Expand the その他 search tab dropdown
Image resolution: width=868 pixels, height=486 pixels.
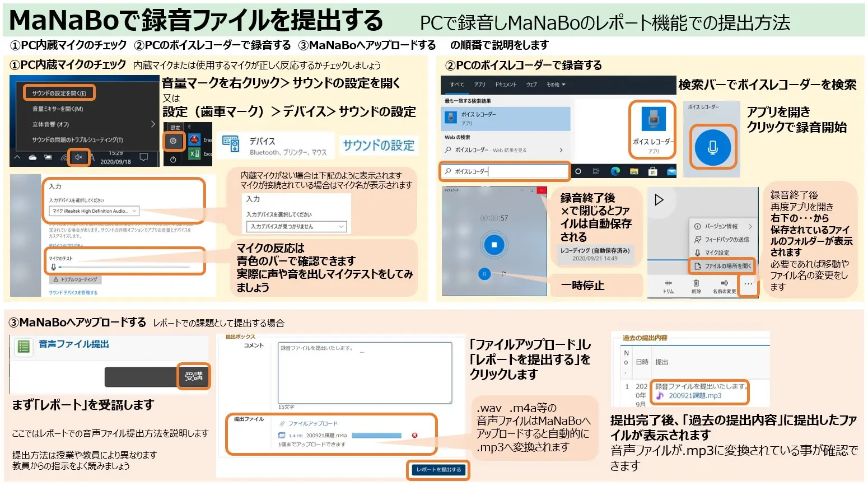click(x=556, y=85)
